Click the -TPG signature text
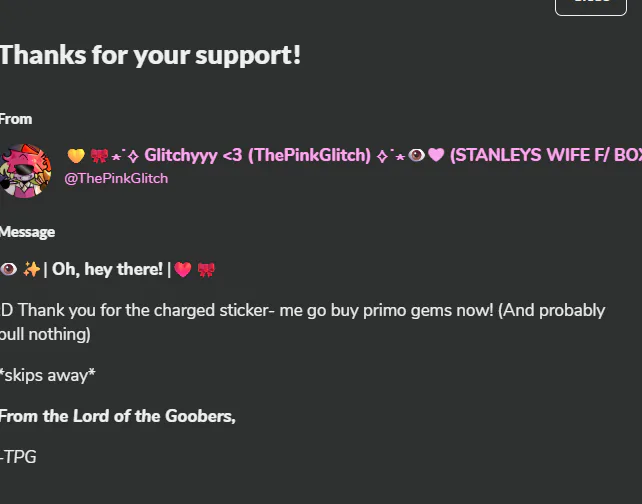642x504 pixels. [18, 457]
